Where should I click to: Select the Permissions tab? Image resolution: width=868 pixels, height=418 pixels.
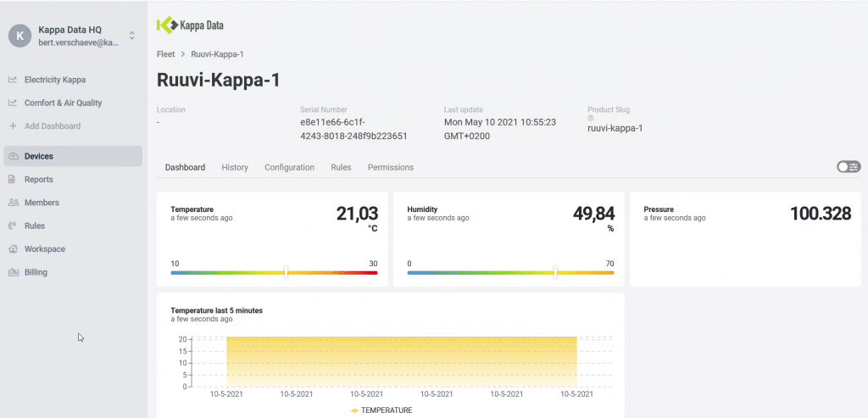pyautogui.click(x=390, y=168)
